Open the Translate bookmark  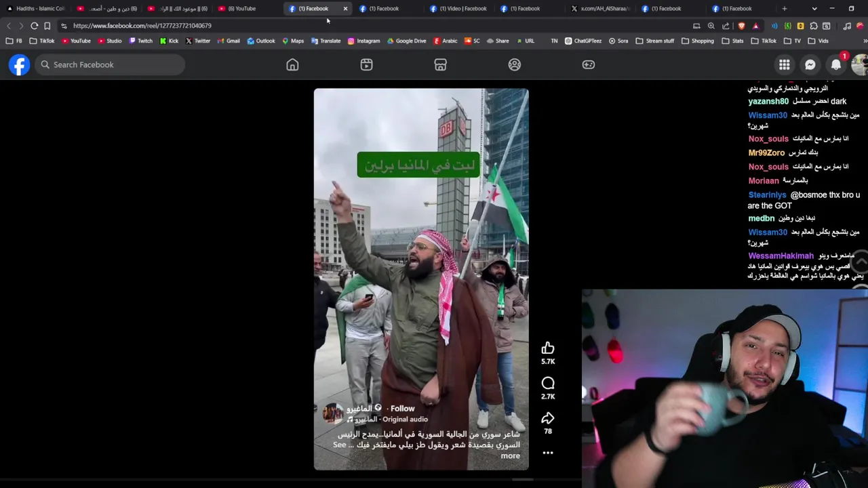coord(325,41)
